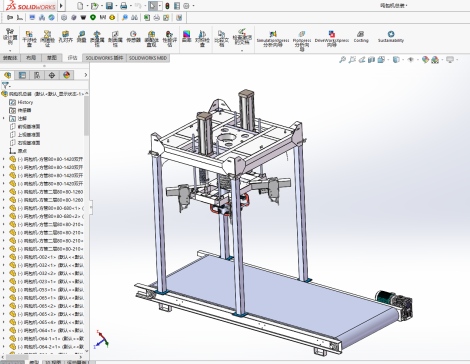
Task: Click the Previous View icon
Action: point(362,60)
